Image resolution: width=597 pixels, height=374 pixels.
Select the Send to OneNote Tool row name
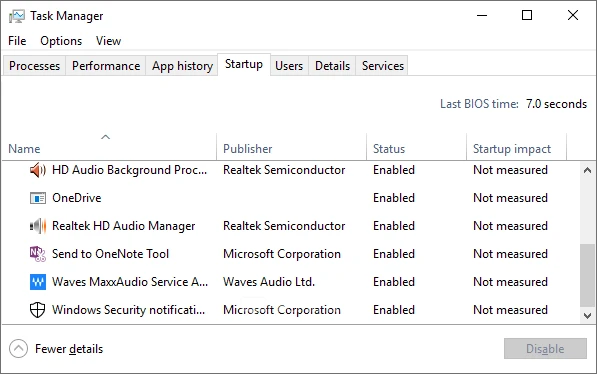coord(110,254)
